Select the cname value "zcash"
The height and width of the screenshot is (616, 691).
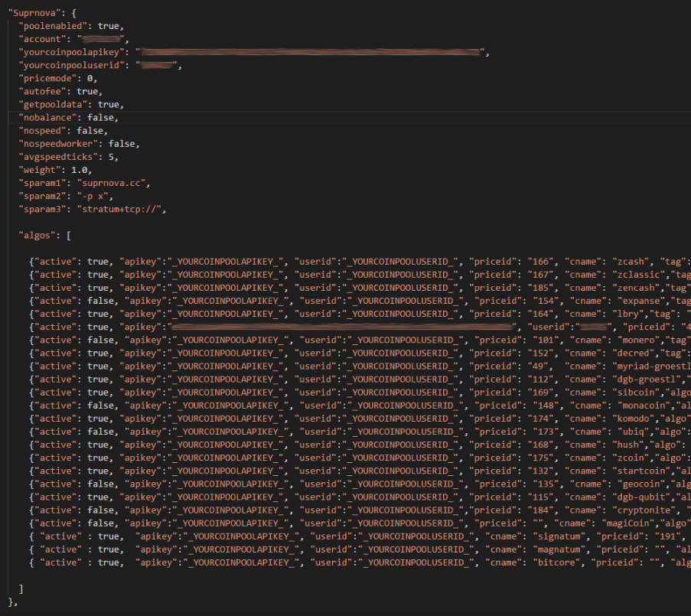click(x=631, y=262)
